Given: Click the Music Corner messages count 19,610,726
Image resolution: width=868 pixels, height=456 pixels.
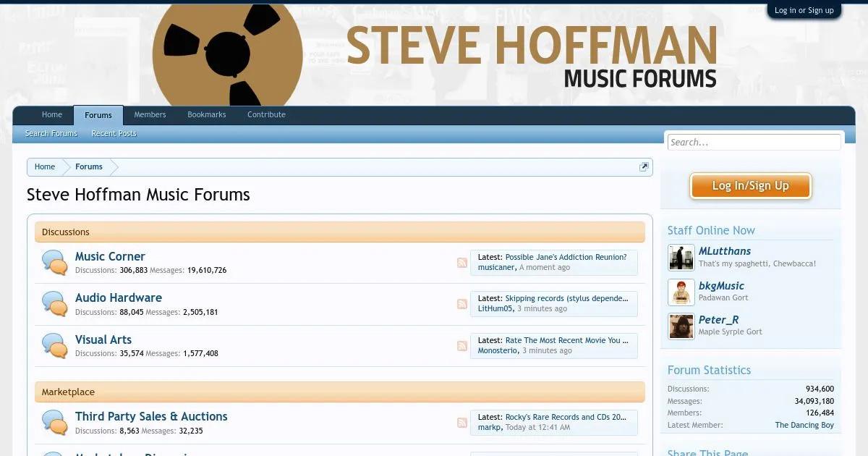Looking at the screenshot, I should coord(207,270).
